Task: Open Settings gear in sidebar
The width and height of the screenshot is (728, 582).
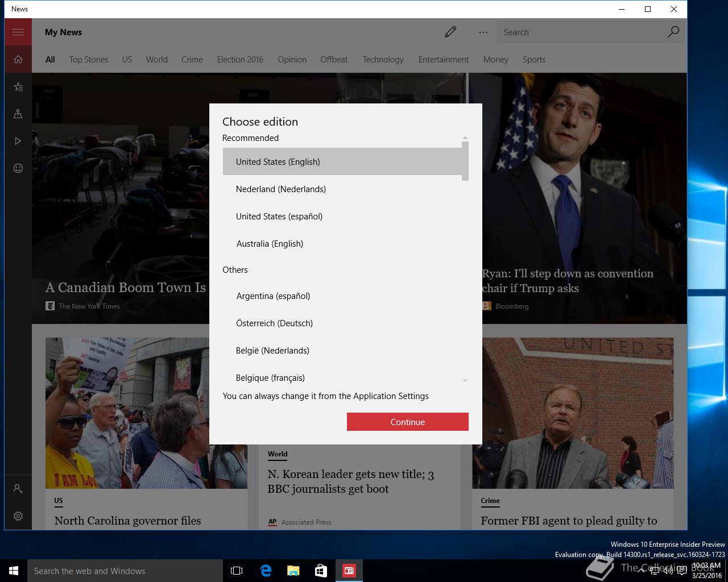Action: (x=18, y=516)
